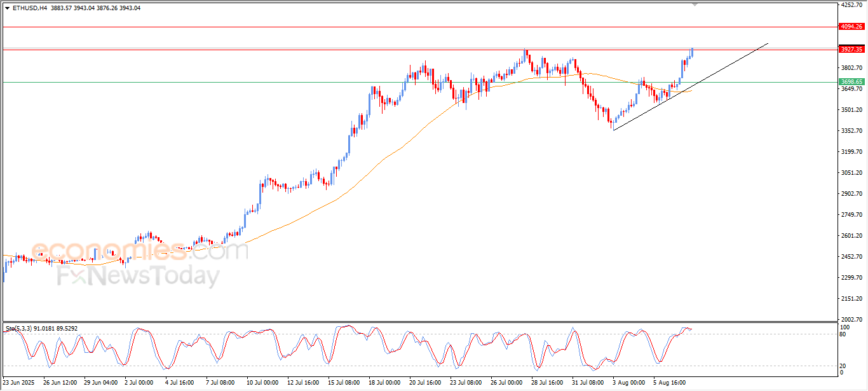
Task: Click the stochastic scale 20 label
Action: (843, 366)
